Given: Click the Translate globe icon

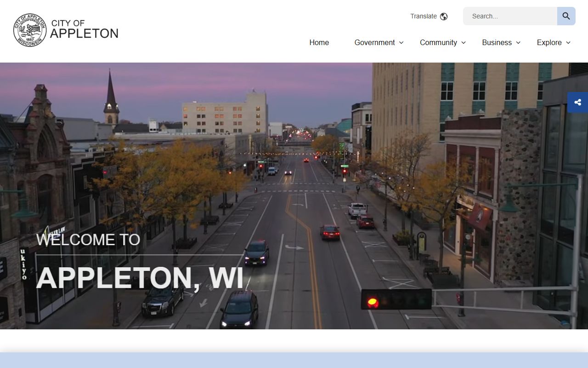Looking at the screenshot, I should 444,17.
